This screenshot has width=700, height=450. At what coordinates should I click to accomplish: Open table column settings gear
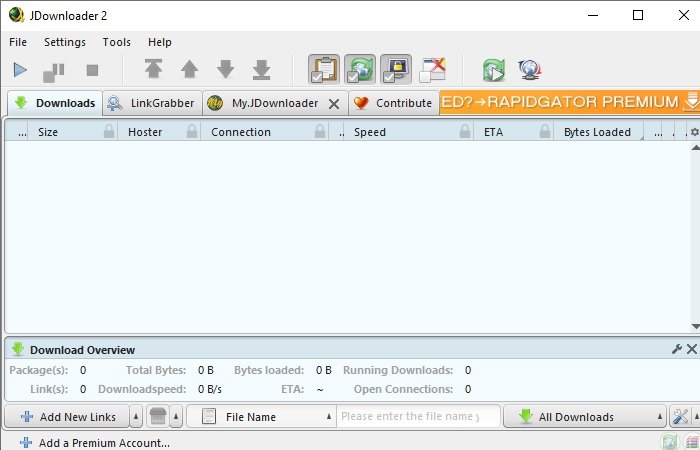click(x=695, y=132)
